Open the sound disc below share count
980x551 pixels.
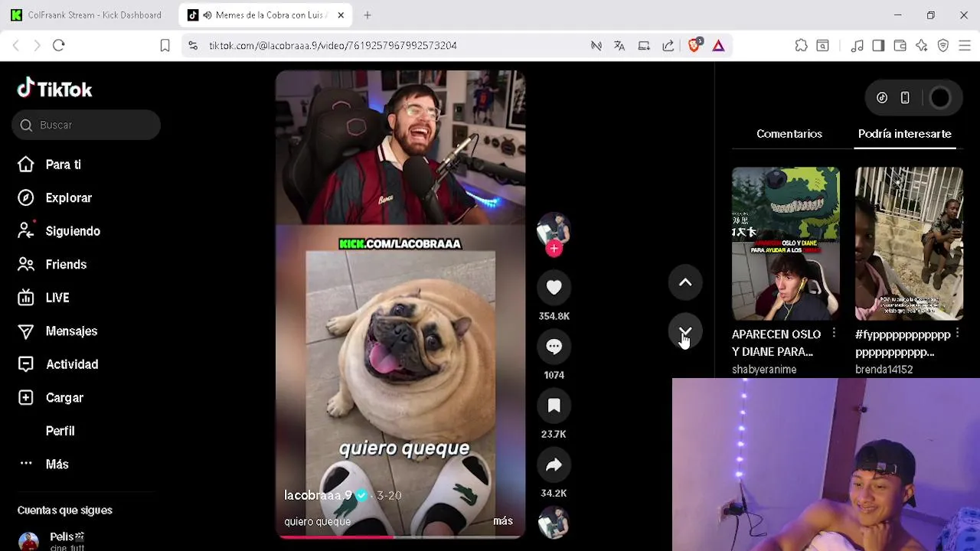coord(554,523)
